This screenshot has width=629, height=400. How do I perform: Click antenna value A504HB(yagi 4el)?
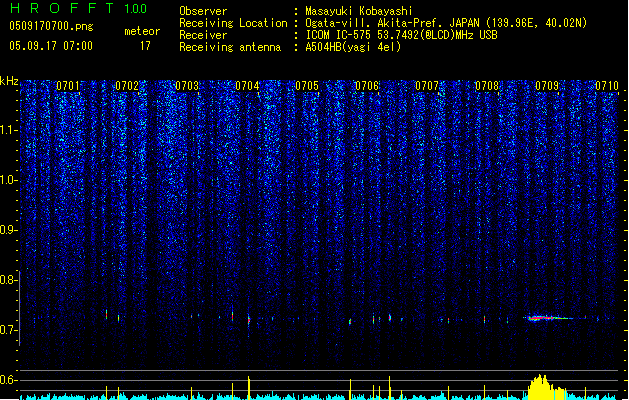click(x=353, y=47)
